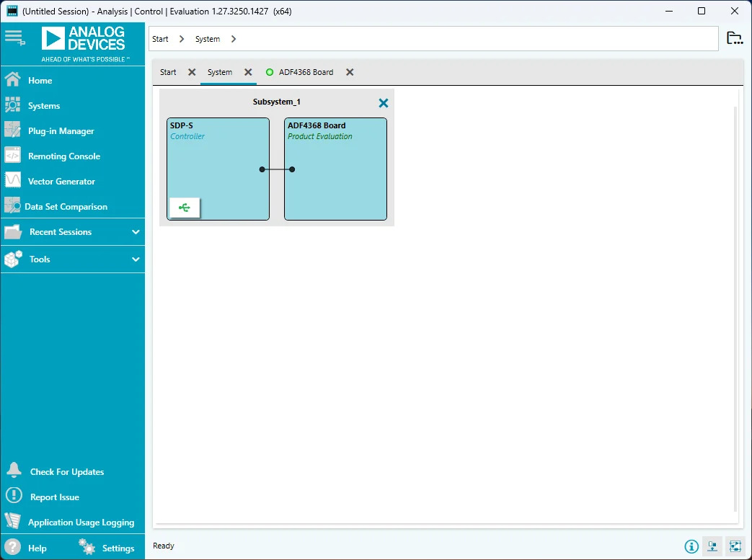Select the System tab

(220, 72)
